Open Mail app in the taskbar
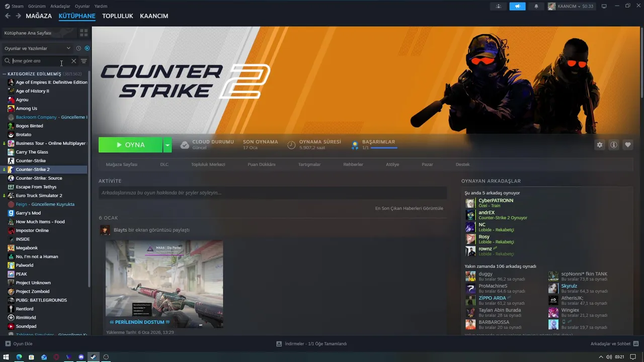The height and width of the screenshot is (362, 644). (44, 357)
